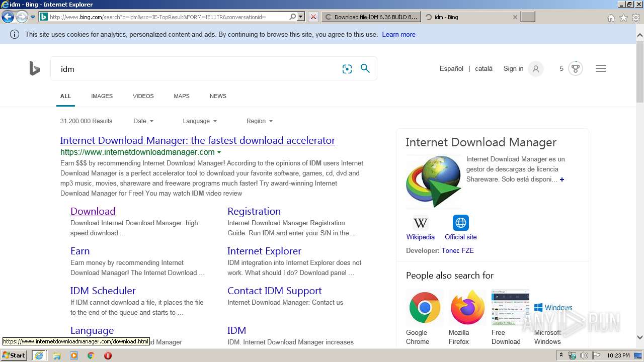Screen dimensions: 644x362
Task: Close the idm - Bing browser tab
Action: pyautogui.click(x=515, y=17)
